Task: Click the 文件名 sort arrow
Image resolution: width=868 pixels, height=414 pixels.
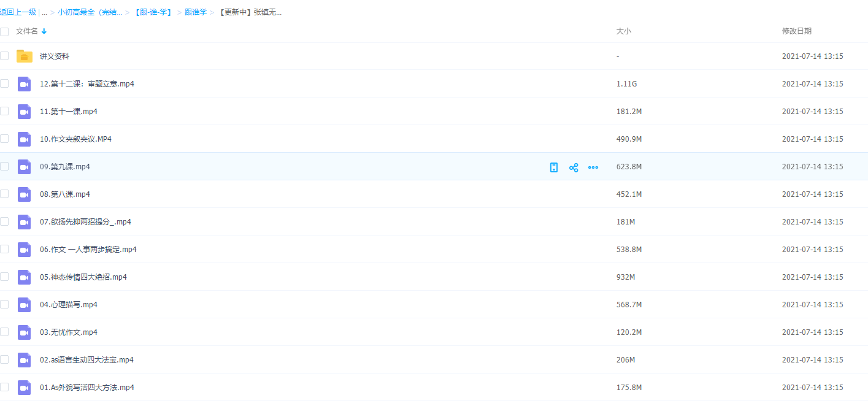Action: click(x=44, y=31)
